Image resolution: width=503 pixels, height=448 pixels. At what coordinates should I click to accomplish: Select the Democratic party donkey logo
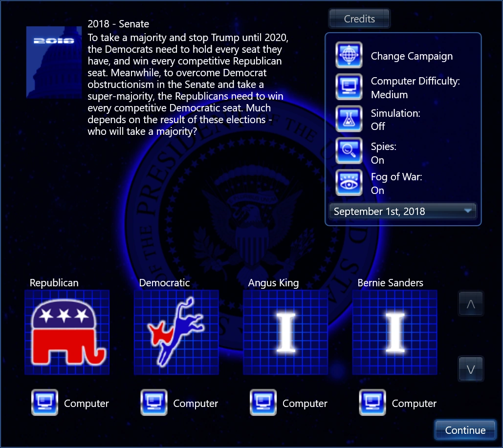coord(176,332)
